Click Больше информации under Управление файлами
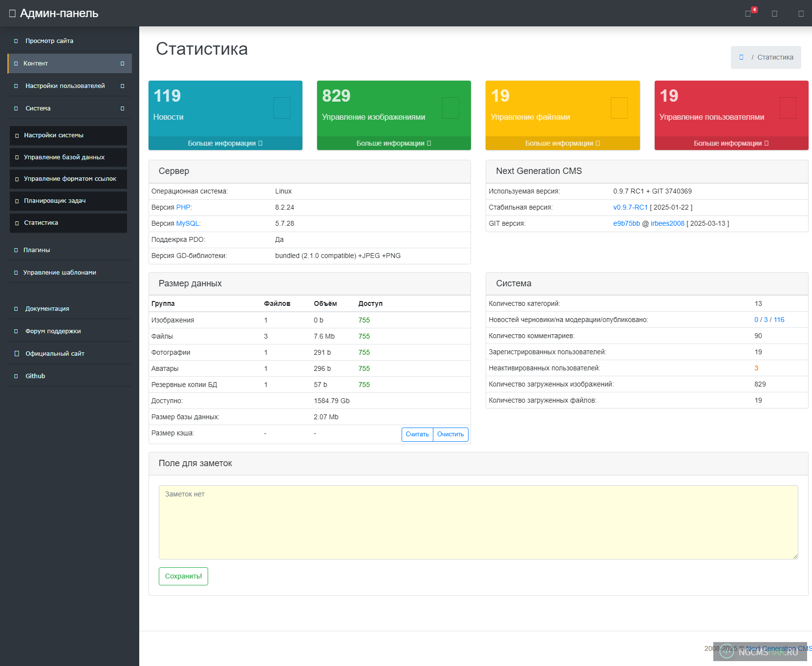812x666 pixels. [x=562, y=143]
